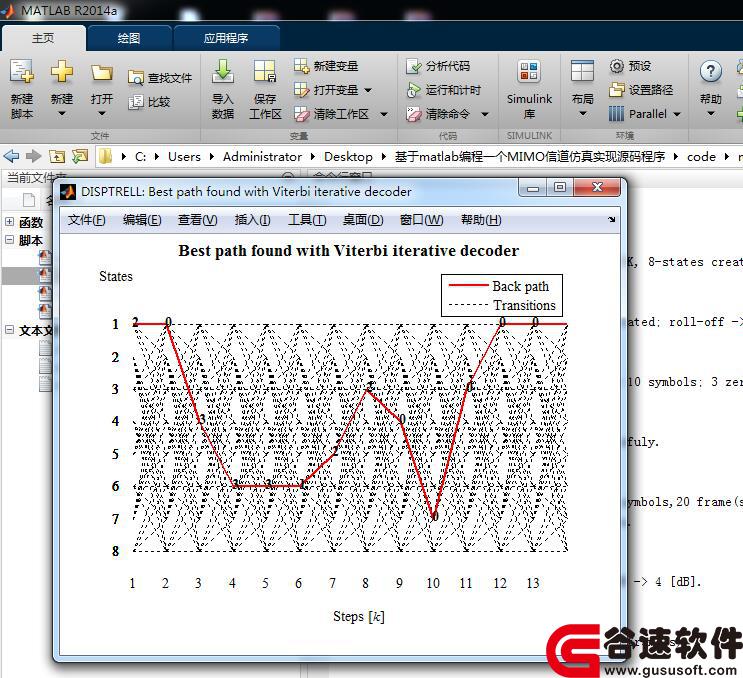743x678 pixels.
Task: Open dropdown arrow under Open (打开)
Action: (x=101, y=114)
